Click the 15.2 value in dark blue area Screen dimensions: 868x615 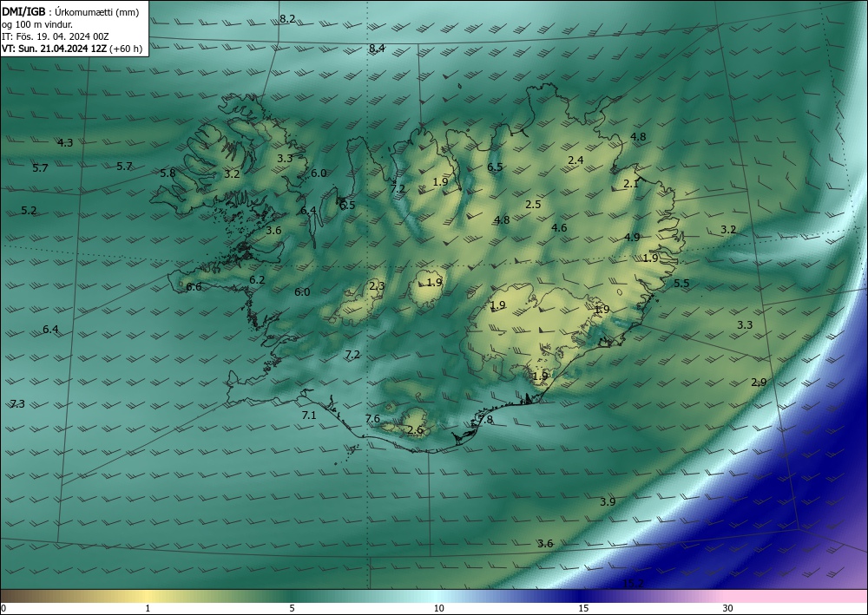tap(634, 584)
